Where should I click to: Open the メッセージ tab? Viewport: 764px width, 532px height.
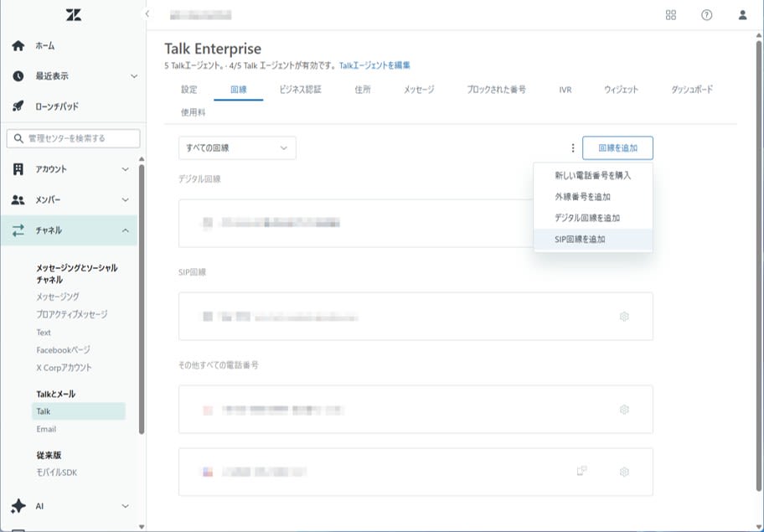pos(419,90)
